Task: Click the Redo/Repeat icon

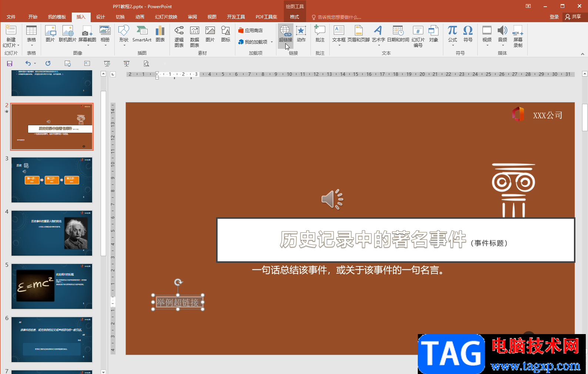Action: pos(48,64)
